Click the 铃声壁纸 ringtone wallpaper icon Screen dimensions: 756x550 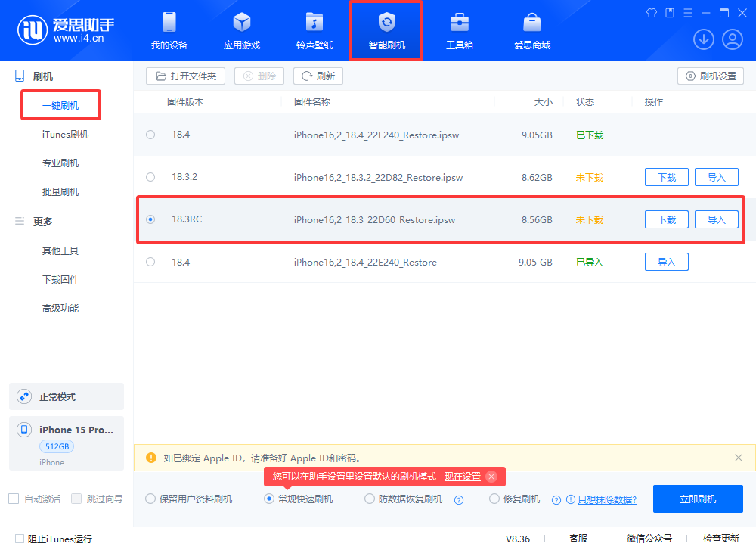pos(314,30)
